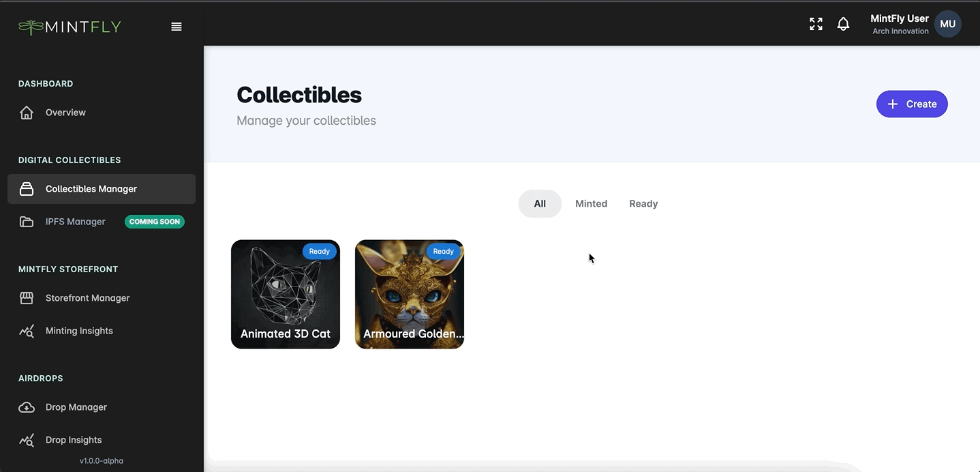Screen dimensions: 980x472
Task: Click the Storefront Manager shop icon
Action: pos(27,298)
